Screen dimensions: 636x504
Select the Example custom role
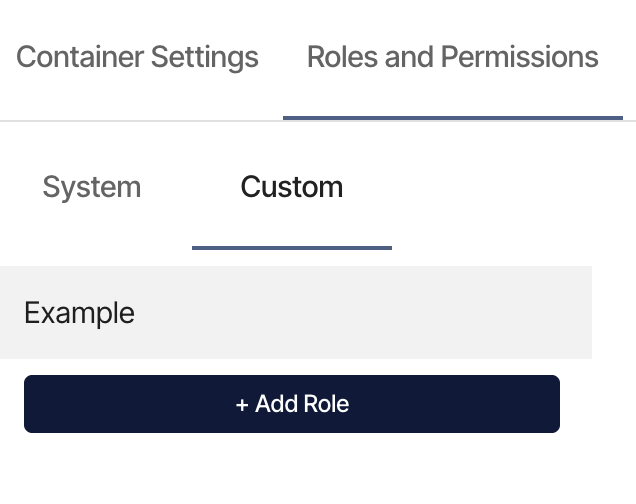[296, 313]
